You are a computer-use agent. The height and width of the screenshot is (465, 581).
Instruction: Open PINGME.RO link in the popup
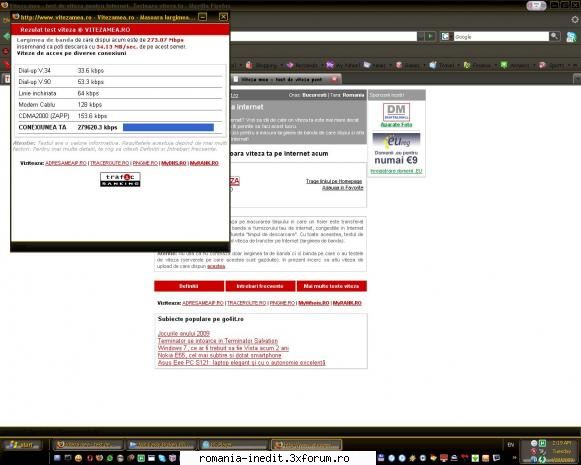click(145, 163)
